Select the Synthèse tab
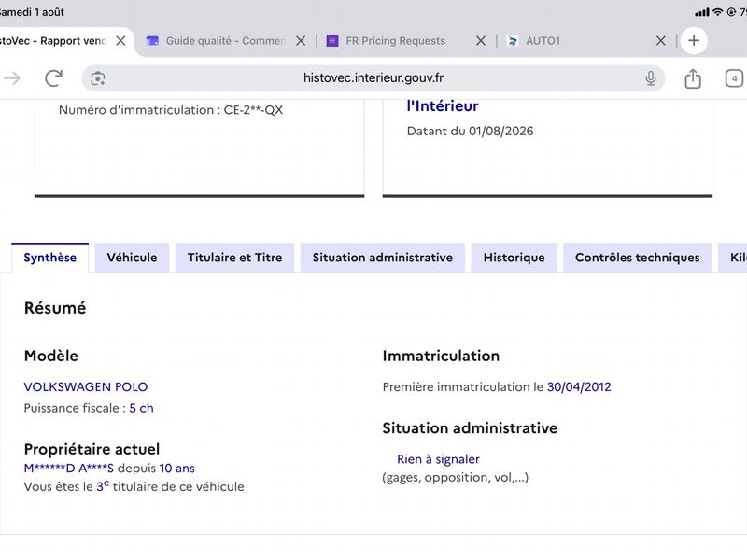The image size is (747, 560). pos(50,258)
